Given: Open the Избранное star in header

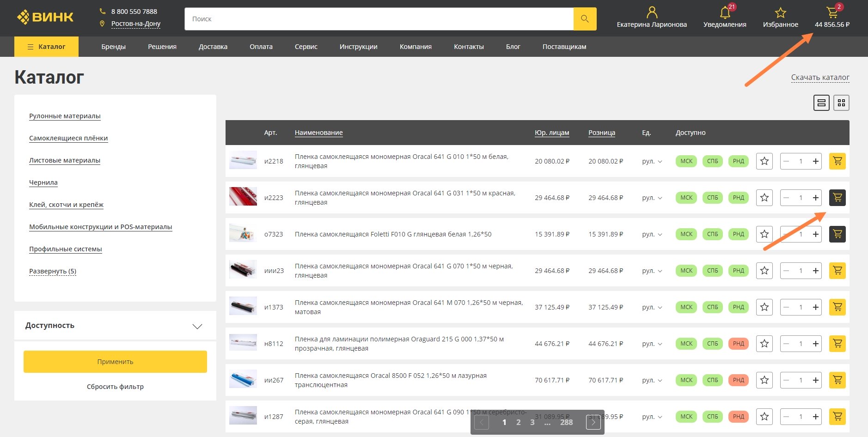Looking at the screenshot, I should (x=780, y=12).
